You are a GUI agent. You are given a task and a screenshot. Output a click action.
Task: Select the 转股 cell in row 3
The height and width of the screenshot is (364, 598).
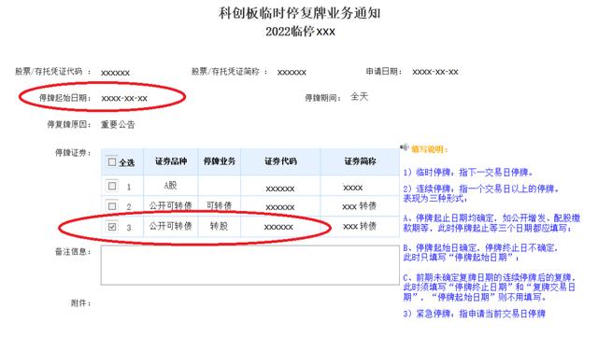pyautogui.click(x=219, y=226)
